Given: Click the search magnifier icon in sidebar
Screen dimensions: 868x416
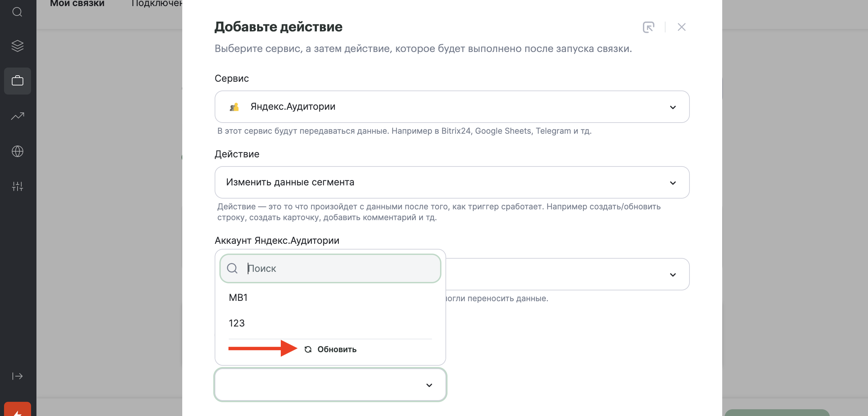Looking at the screenshot, I should pyautogui.click(x=17, y=12).
